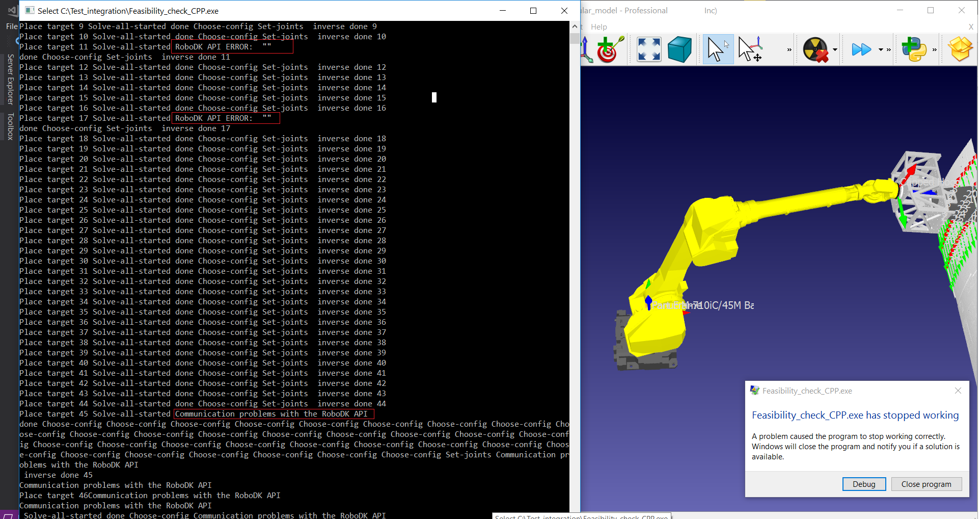This screenshot has height=519, width=980.
Task: Click the Fast simulation double-arrow icon
Action: point(861,50)
